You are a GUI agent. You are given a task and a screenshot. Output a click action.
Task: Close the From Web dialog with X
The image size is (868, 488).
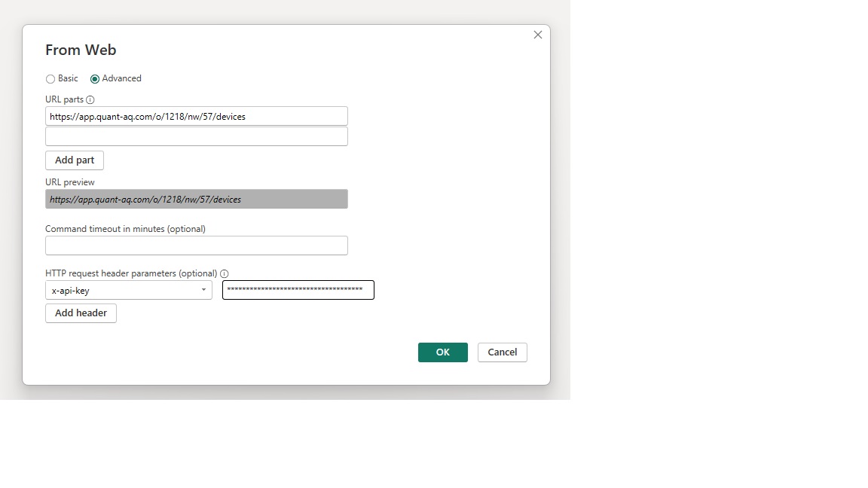pos(537,35)
